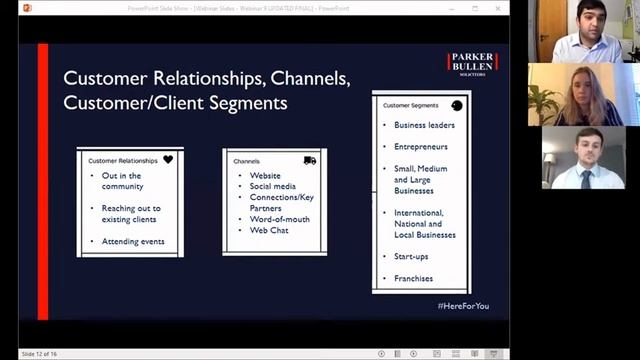Click the 'Social media' bullet

tap(273, 186)
